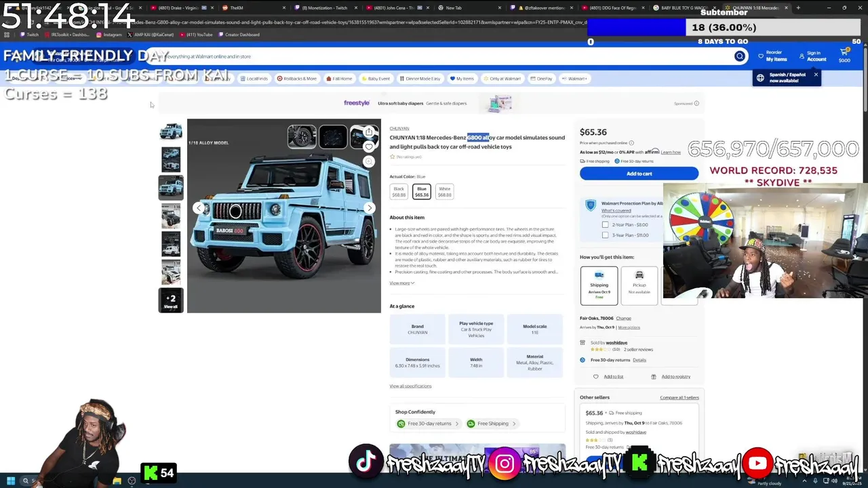Expand View more item description
The image size is (868, 488).
(401, 283)
